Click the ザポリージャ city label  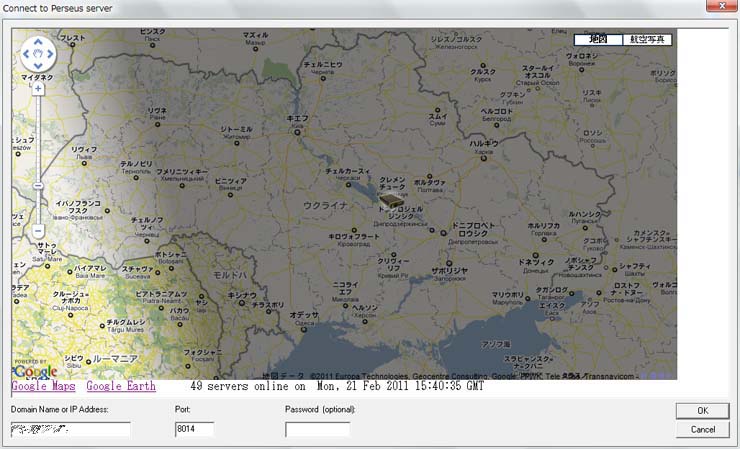click(449, 271)
